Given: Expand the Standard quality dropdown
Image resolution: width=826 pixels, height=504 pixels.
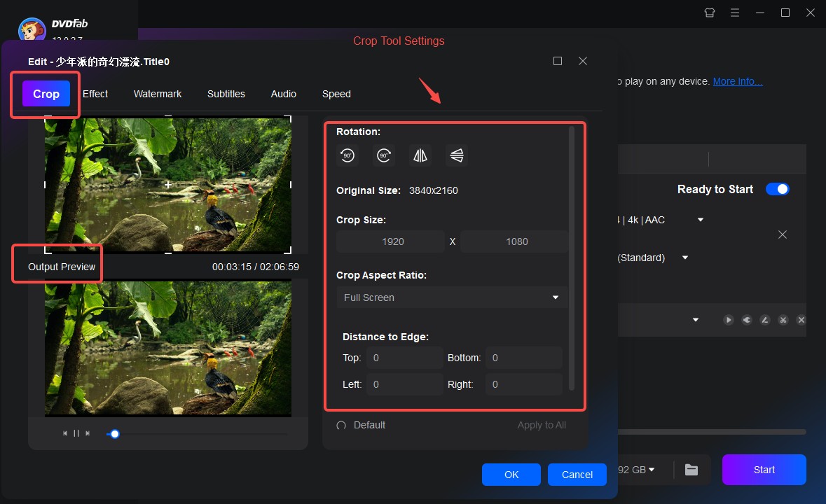Looking at the screenshot, I should (x=684, y=258).
